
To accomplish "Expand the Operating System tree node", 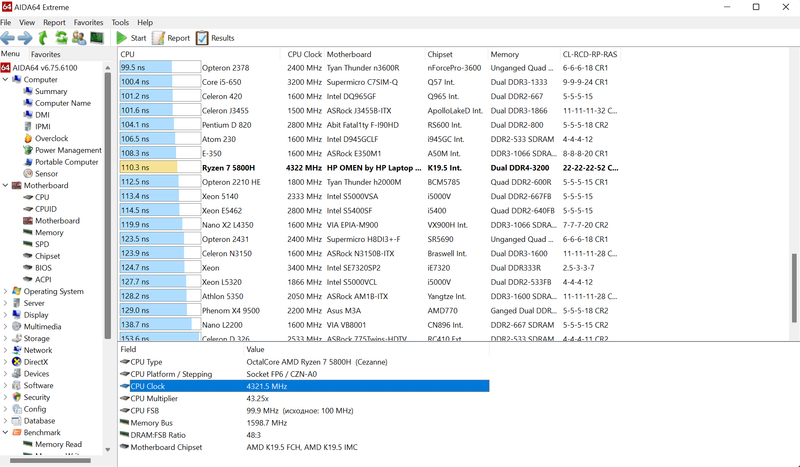I will coord(5,291).
